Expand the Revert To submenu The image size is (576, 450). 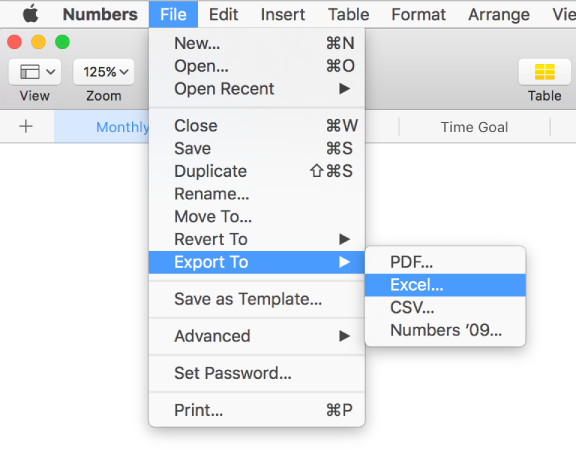pos(257,240)
